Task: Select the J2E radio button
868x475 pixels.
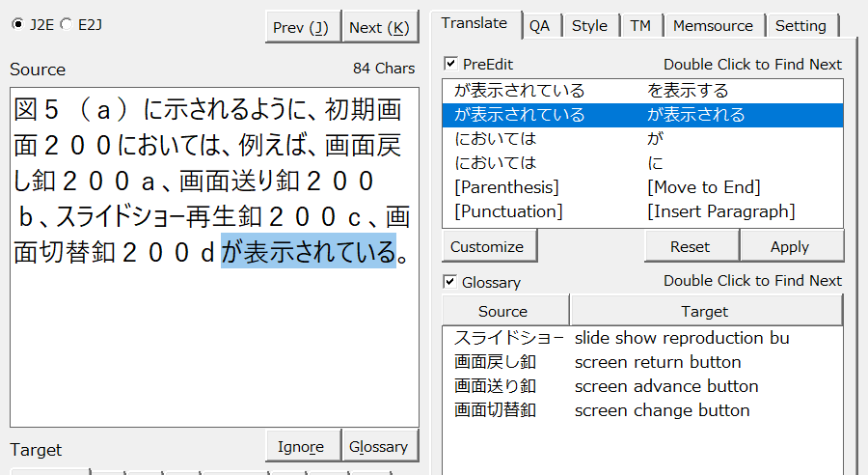Action: [18, 24]
